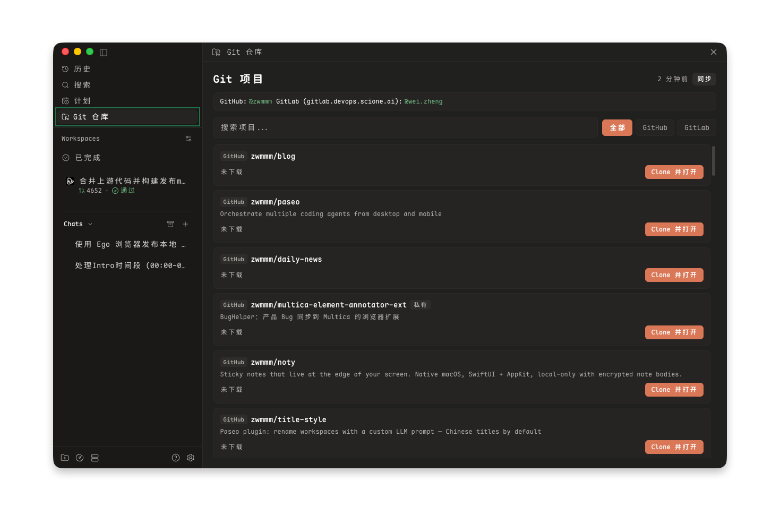Select the GitLab filter tab
Screen dimensions: 780x532
click(x=697, y=127)
